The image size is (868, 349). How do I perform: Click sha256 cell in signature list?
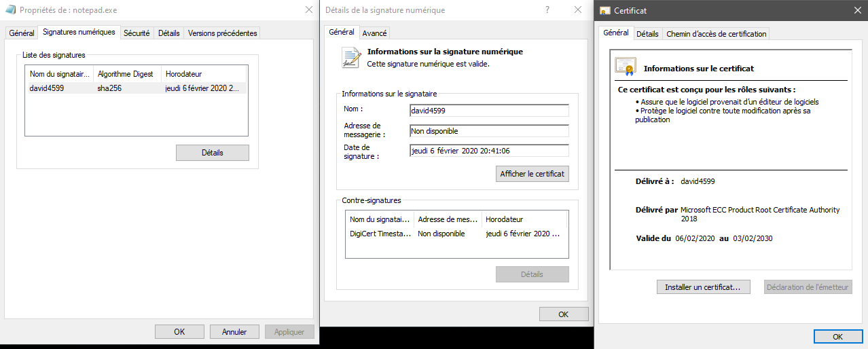[x=109, y=88]
